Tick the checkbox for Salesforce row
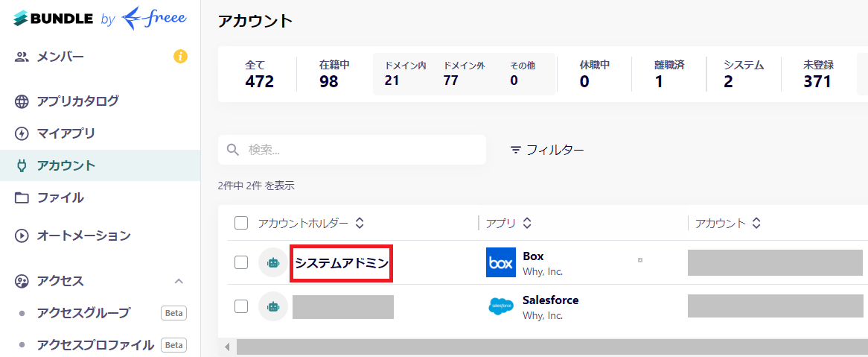 click(x=241, y=306)
